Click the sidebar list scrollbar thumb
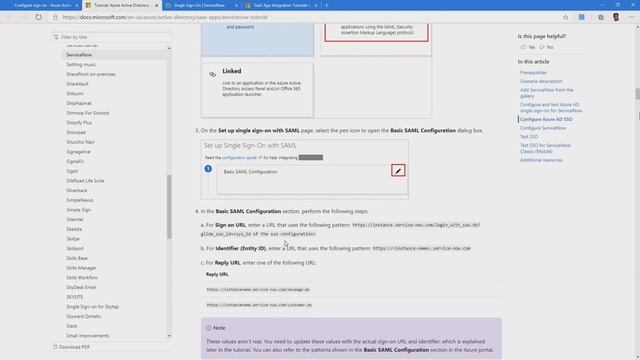The image size is (640, 360). point(169,207)
